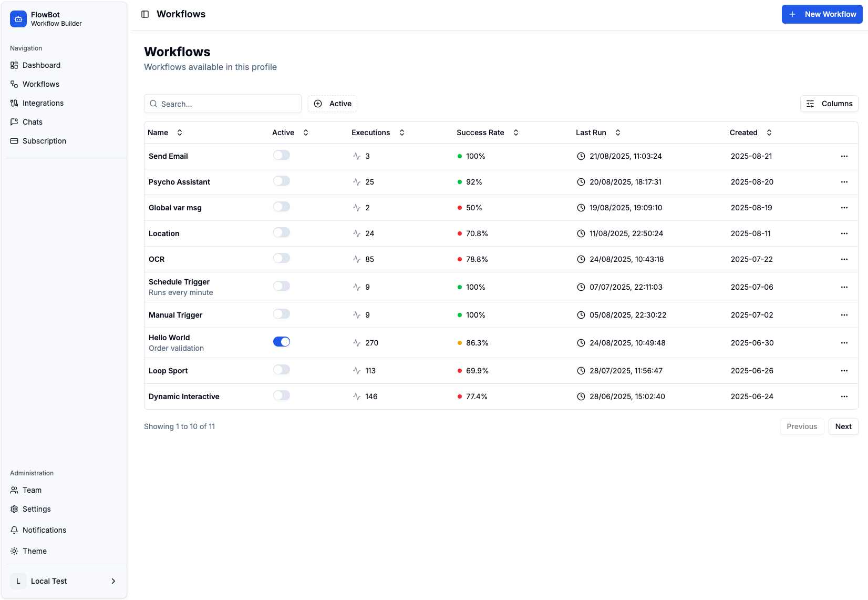Viewport: 868px width, 600px height.
Task: Open the Columns visibility dropdown
Action: pos(829,104)
